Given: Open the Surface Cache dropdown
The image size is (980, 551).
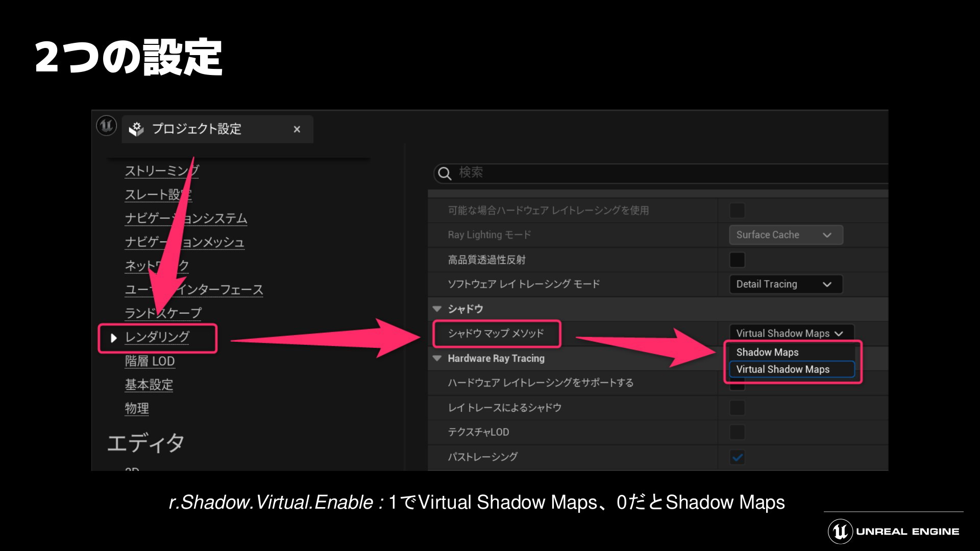Looking at the screenshot, I should [786, 235].
